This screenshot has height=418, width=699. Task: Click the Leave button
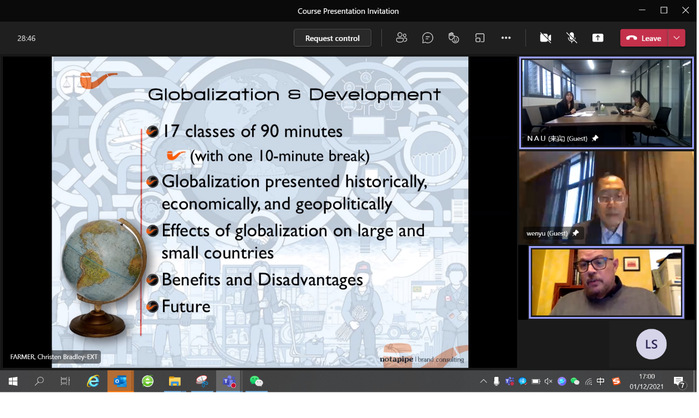(644, 38)
